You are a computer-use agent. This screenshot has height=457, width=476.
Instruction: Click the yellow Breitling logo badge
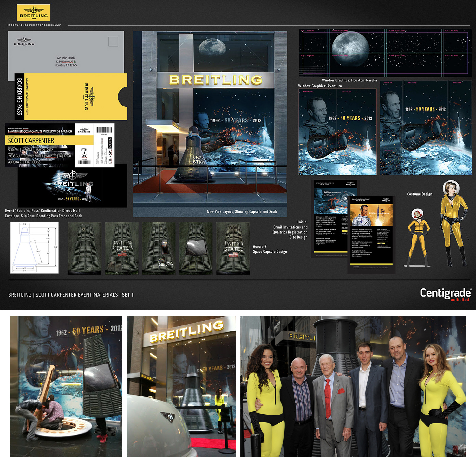[33, 13]
